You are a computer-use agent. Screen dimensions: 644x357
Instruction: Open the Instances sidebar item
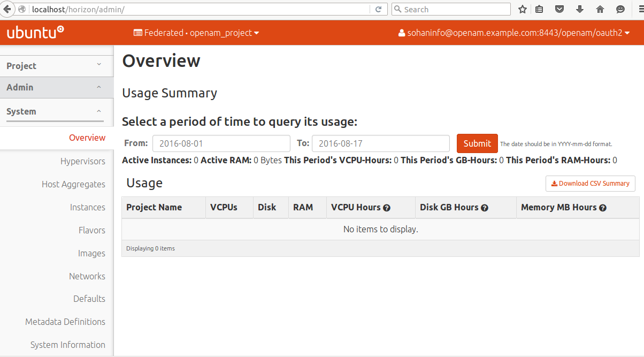coord(87,207)
